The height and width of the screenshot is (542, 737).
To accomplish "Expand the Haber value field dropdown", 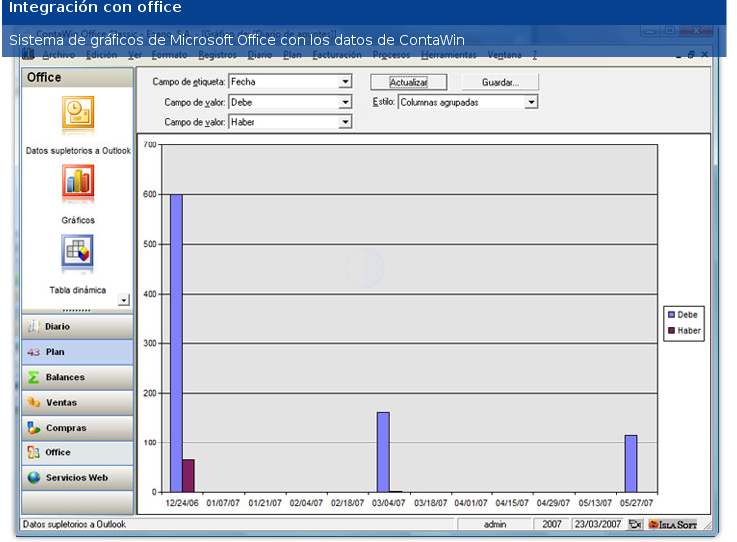I will 345,122.
